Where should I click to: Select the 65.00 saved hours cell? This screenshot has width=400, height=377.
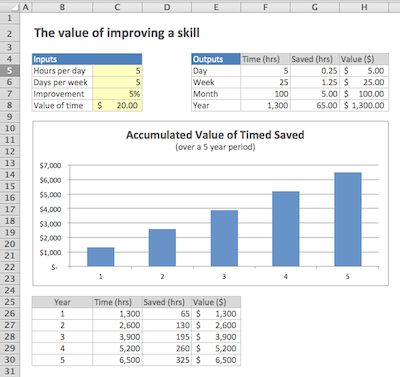click(x=315, y=105)
